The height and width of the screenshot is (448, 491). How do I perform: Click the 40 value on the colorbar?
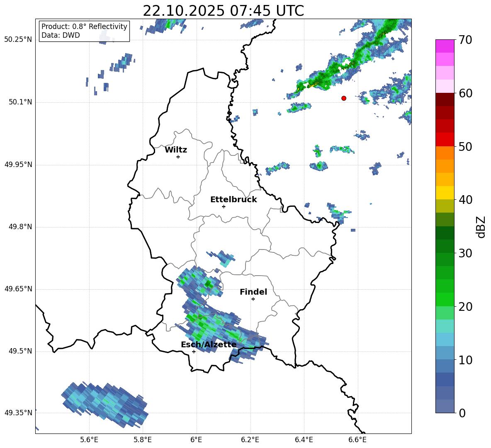point(465,200)
